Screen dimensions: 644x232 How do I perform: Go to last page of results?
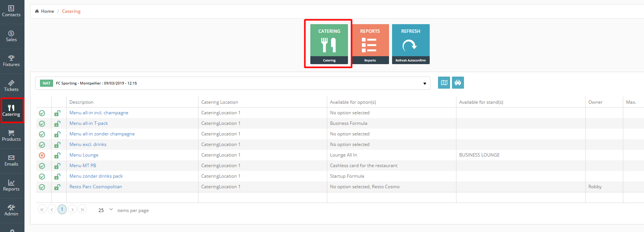[x=82, y=209]
